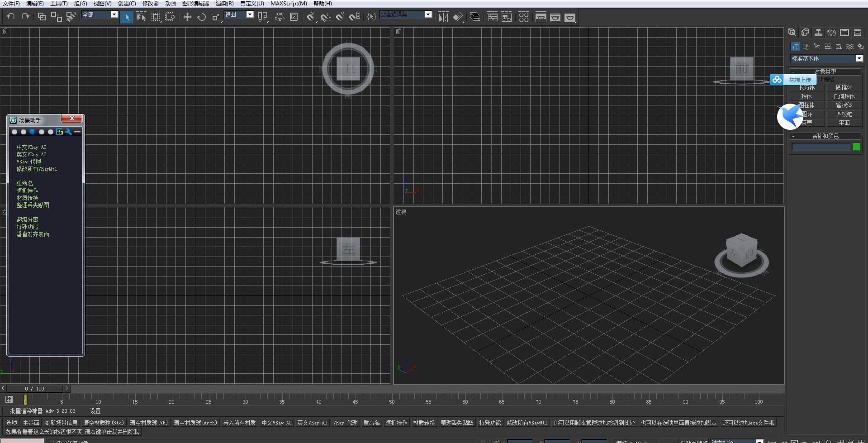The image size is (868, 443).
Task: Click the 清空材质球(VR) script button
Action: tap(149, 423)
